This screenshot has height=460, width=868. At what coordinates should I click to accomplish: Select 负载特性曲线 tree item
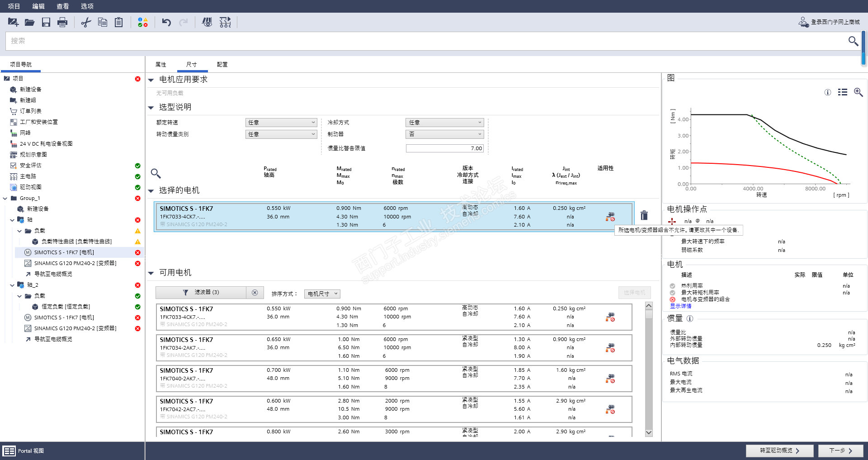point(76,242)
